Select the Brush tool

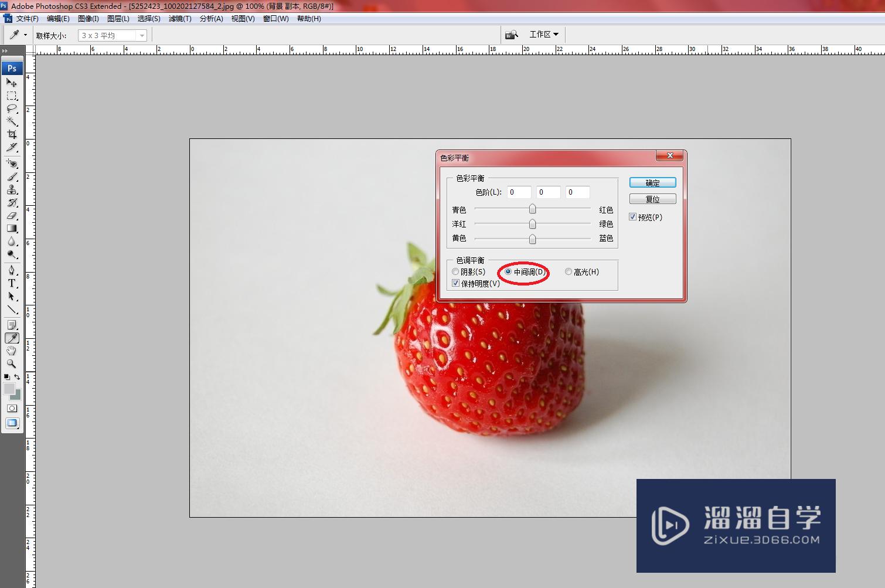12,176
